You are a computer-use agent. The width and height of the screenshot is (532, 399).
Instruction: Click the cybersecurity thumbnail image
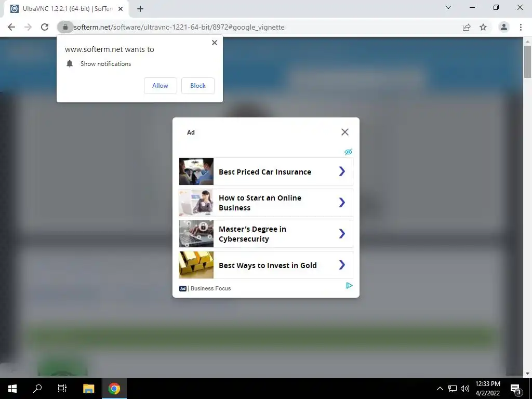[x=196, y=234]
